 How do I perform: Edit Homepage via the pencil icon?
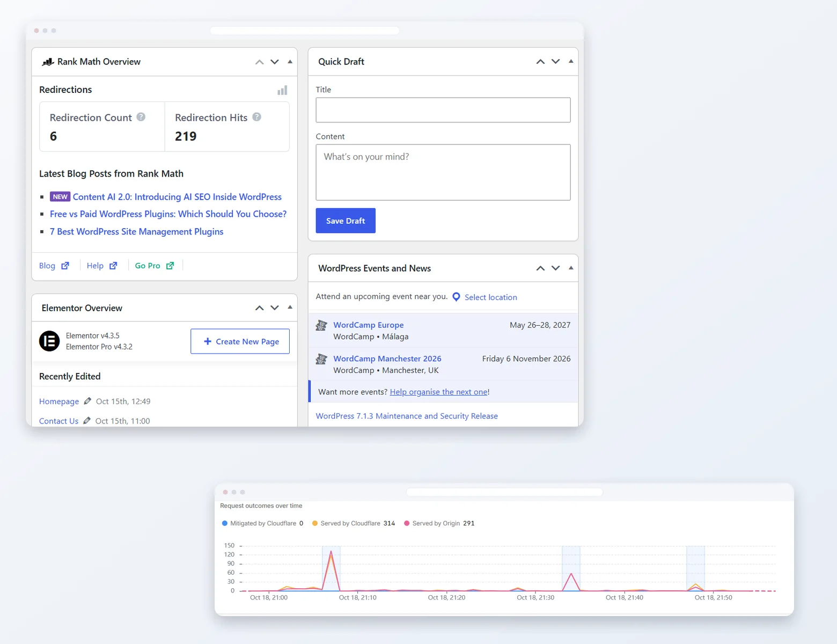point(87,401)
